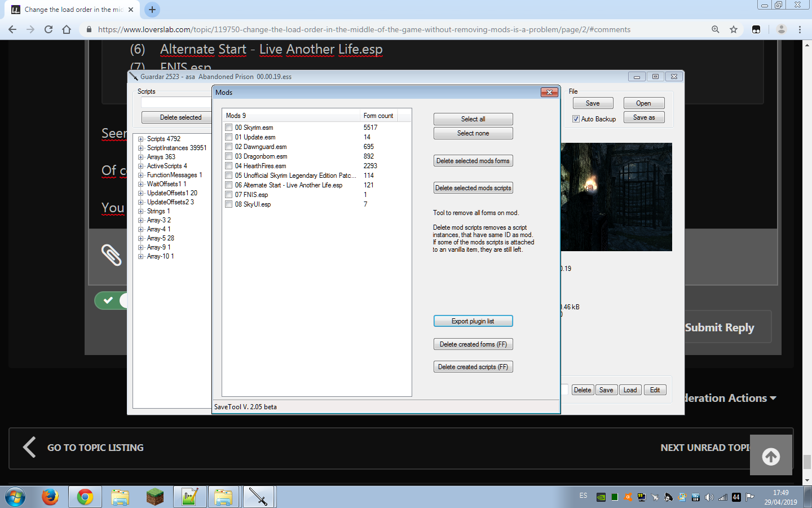The width and height of the screenshot is (812, 508).
Task: Click the volume speaker tray icon
Action: coord(709,497)
